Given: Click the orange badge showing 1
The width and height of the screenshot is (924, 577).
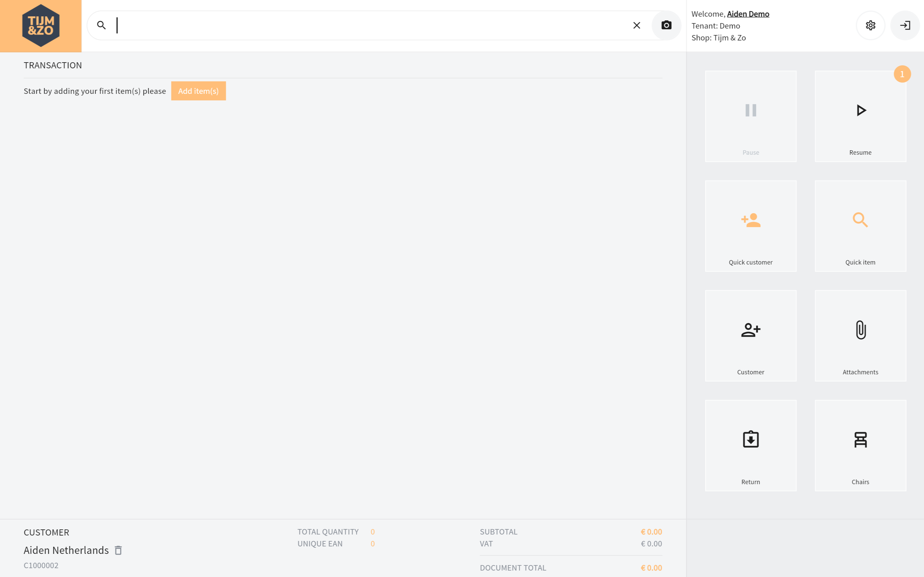Looking at the screenshot, I should click(x=902, y=74).
